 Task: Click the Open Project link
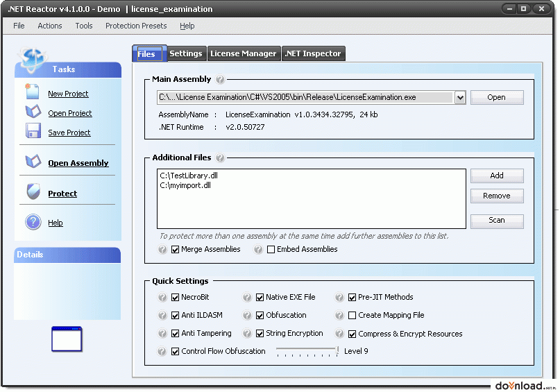tap(70, 113)
